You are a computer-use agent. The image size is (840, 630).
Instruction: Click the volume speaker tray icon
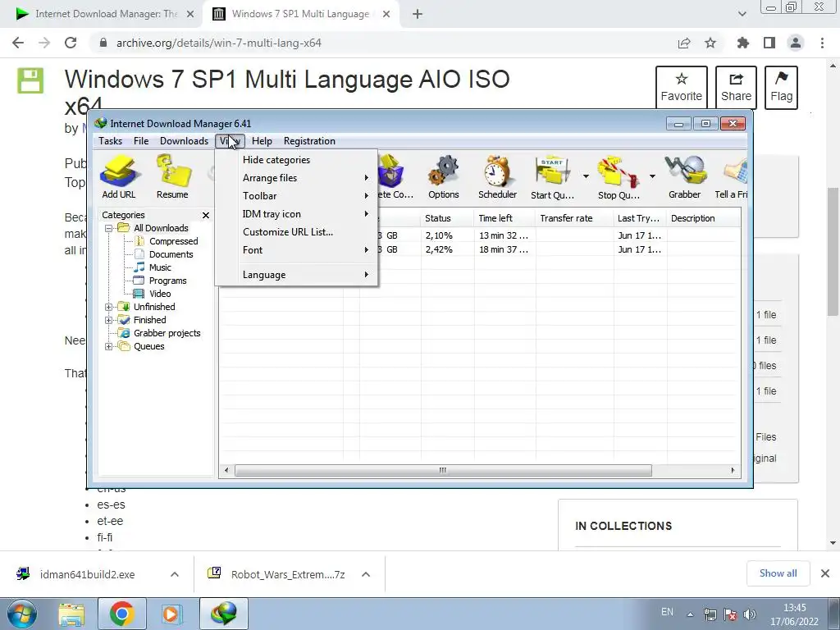(750, 614)
